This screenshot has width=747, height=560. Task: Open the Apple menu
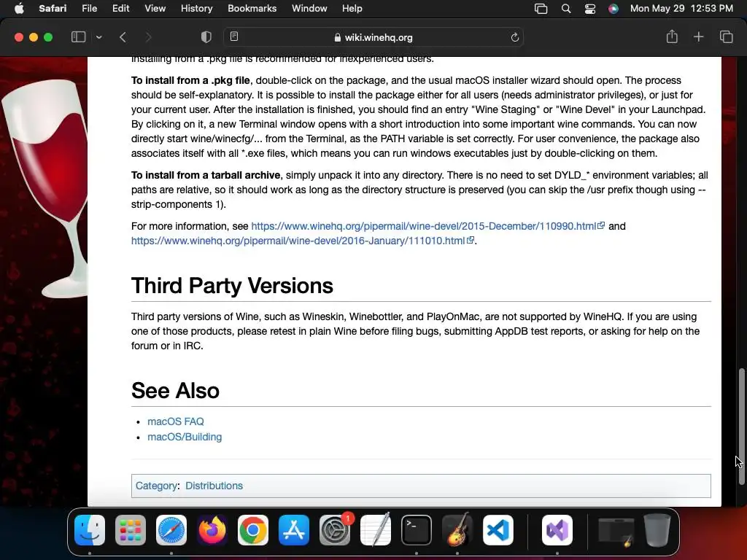[19, 9]
